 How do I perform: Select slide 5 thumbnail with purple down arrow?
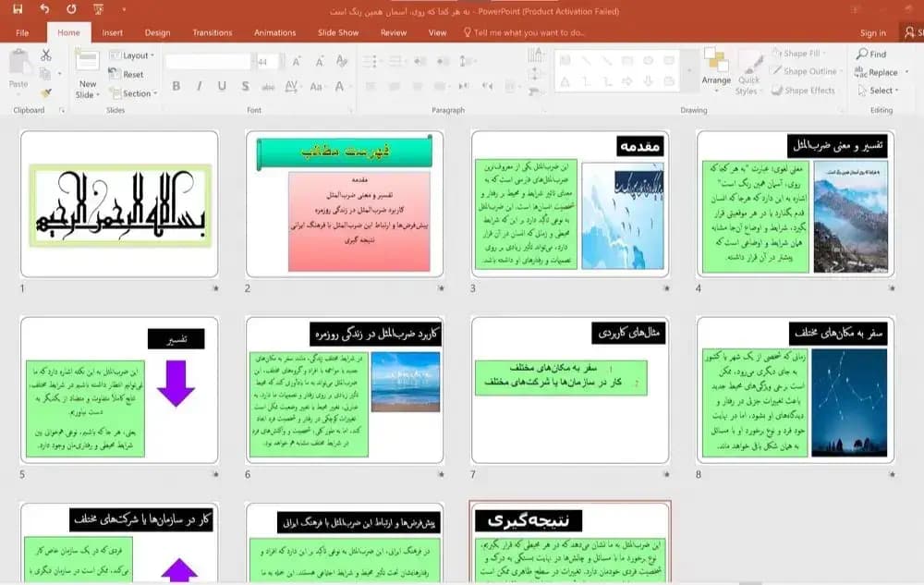[119, 390]
